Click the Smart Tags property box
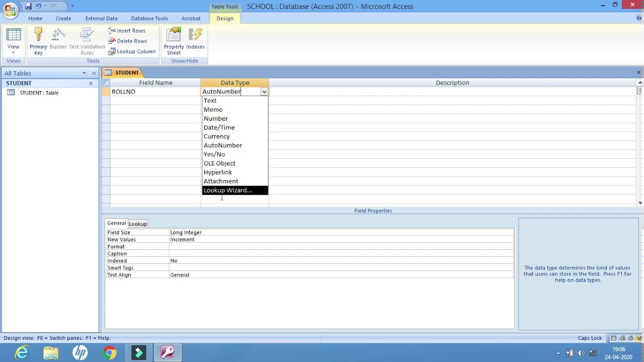The width and height of the screenshot is (644, 362). click(x=341, y=267)
